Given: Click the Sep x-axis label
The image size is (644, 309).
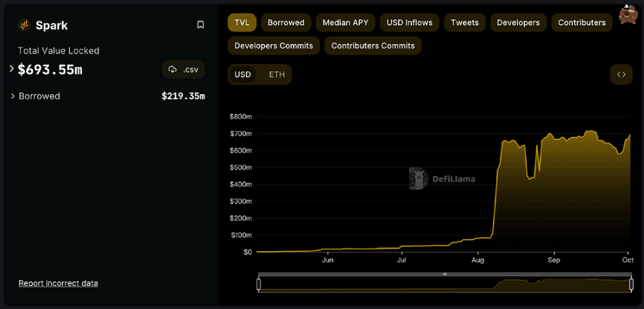Looking at the screenshot, I should point(554,260).
